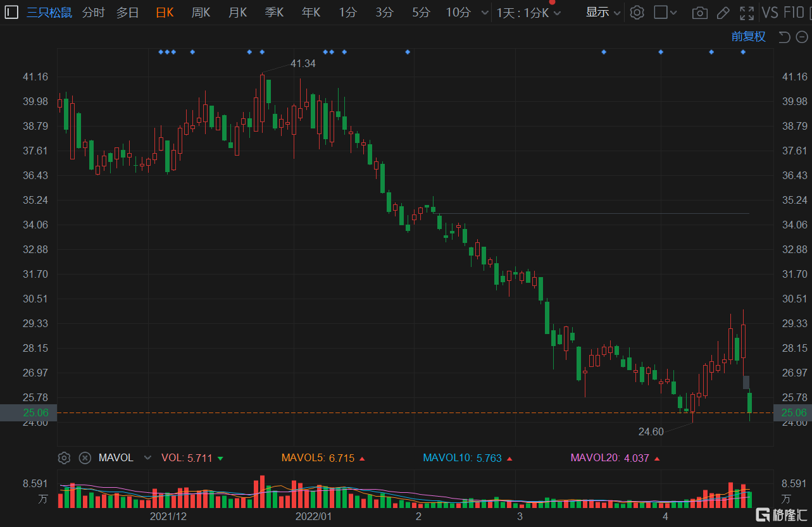Screen dimensions: 812x527
Task: Click event diamond marker above 41.34 peak candle
Action: 262,52
